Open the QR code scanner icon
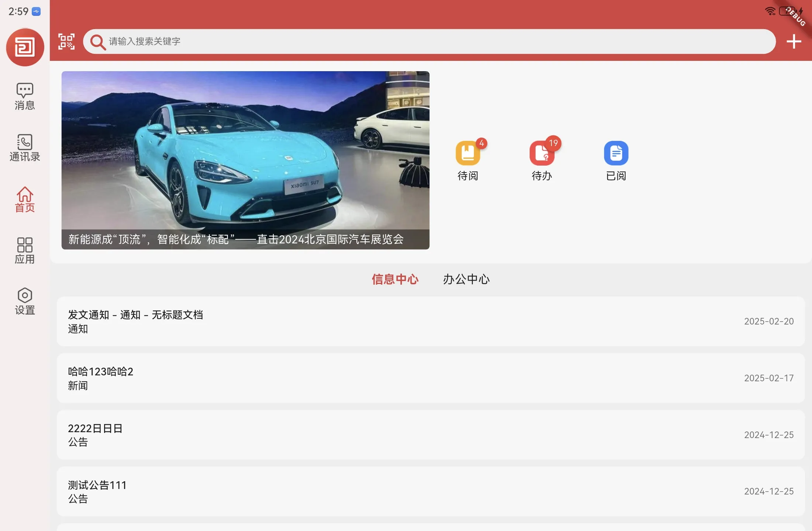This screenshot has width=812, height=531. [x=66, y=41]
